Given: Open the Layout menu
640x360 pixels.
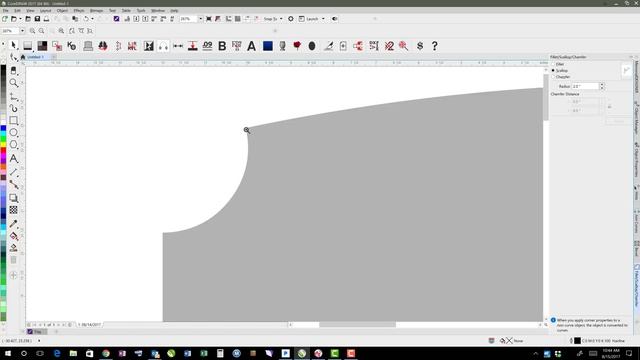Looking at the screenshot, I should (46, 11).
